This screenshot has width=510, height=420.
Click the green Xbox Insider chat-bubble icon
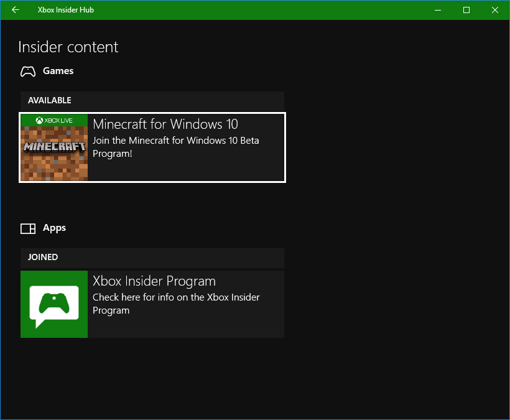(54, 305)
